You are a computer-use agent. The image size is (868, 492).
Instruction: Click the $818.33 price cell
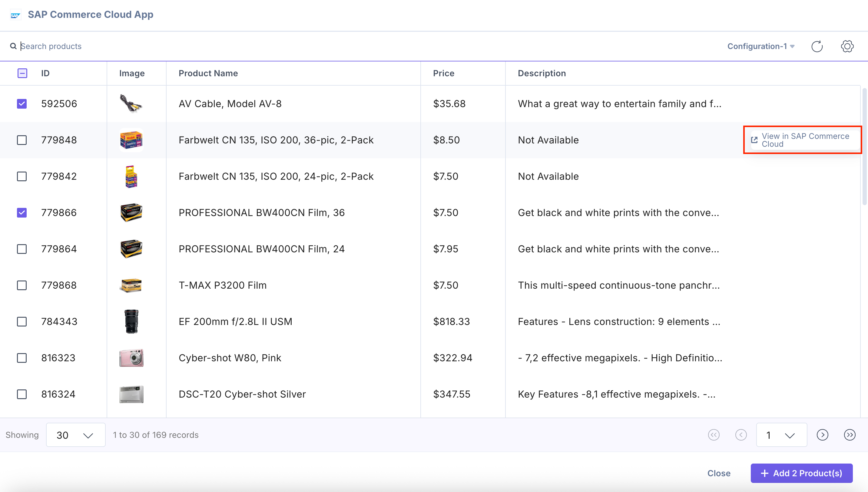(451, 322)
